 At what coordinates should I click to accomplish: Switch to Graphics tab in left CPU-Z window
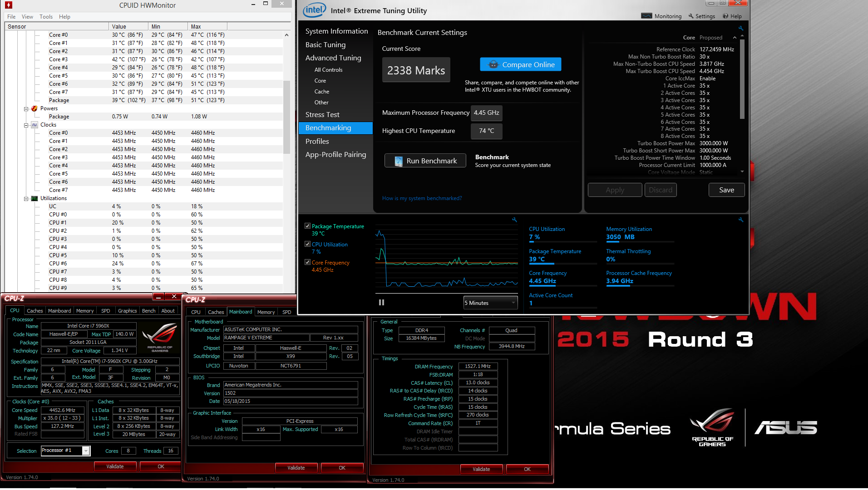point(127,311)
